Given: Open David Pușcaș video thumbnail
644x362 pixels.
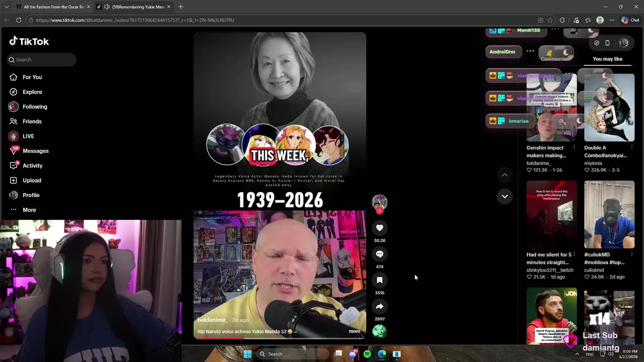Looking at the screenshot, I should [551, 317].
